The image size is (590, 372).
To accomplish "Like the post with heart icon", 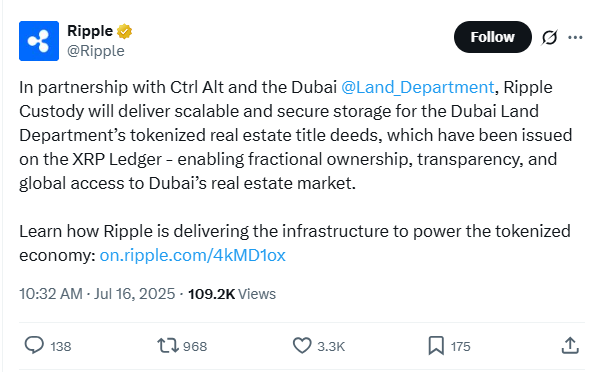I will pos(302,345).
